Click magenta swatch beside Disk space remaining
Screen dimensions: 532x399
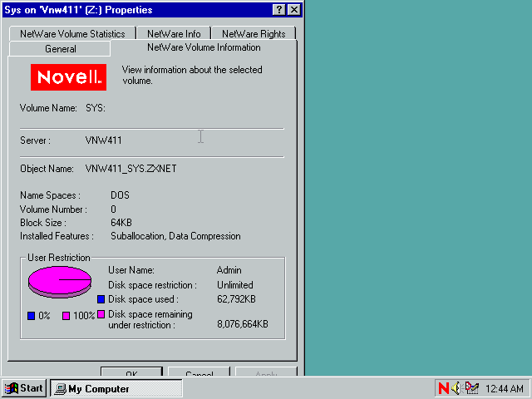click(x=101, y=314)
